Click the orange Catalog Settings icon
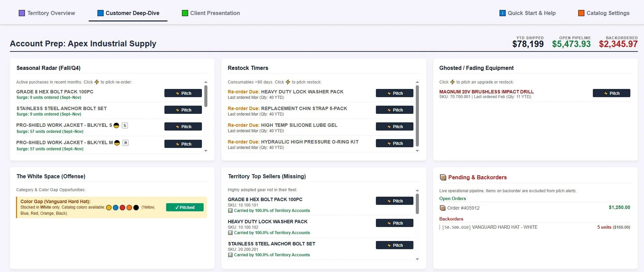The image size is (644, 272). click(581, 13)
